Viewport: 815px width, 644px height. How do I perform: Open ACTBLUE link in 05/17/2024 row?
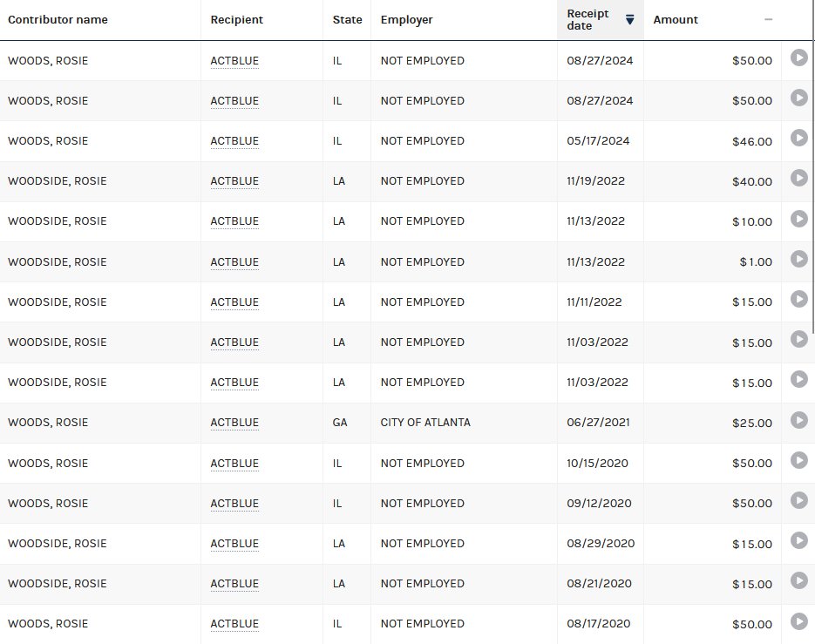pos(234,141)
